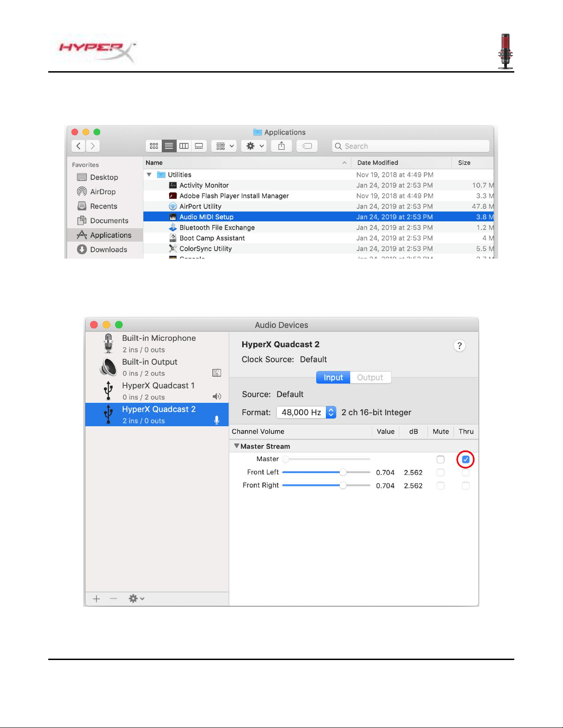Select icon view in Finder toolbar

154,146
